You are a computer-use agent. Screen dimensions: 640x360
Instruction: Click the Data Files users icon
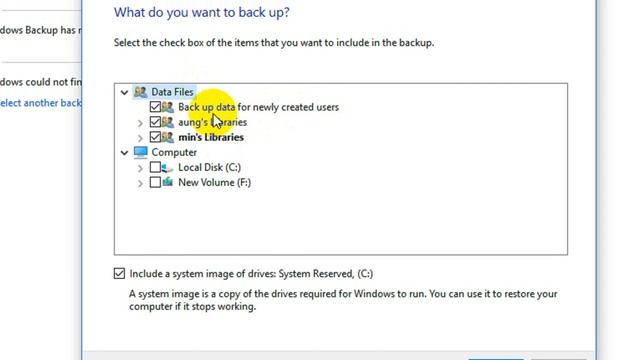140,92
